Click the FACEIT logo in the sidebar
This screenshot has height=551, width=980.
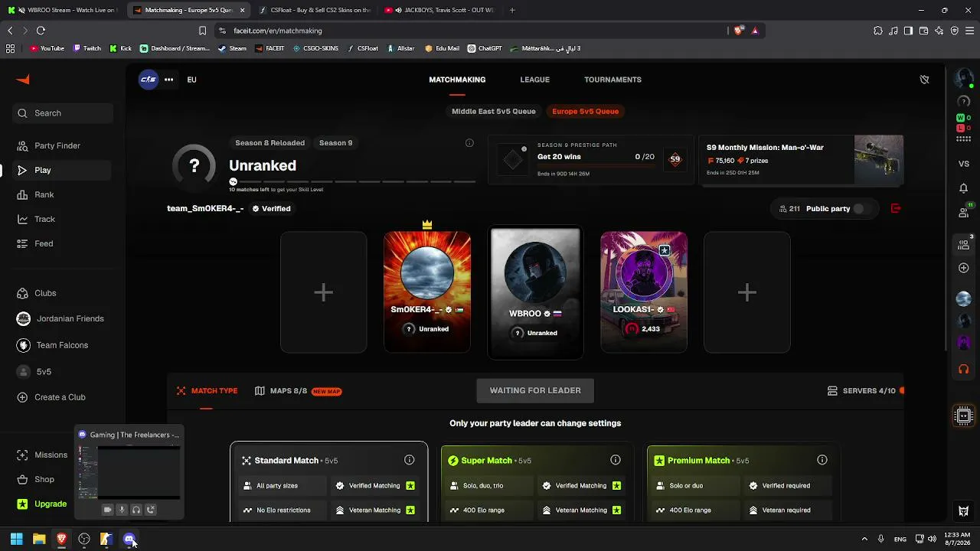(x=23, y=80)
